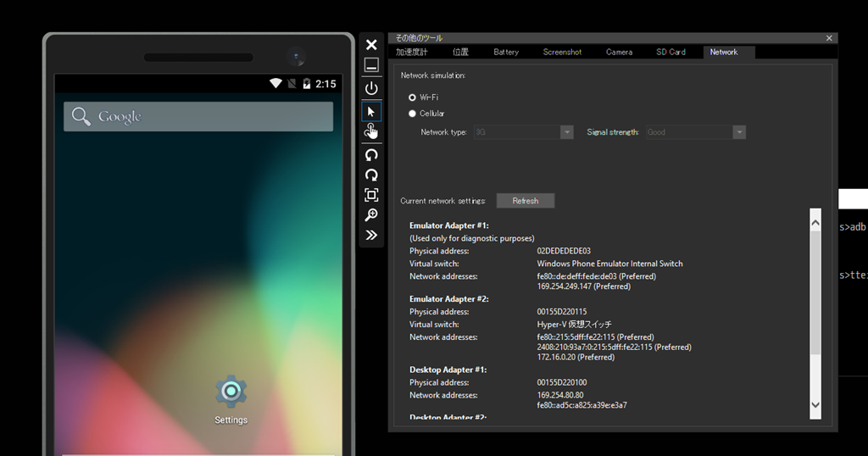Open the SD Card tab
The height and width of the screenshot is (456, 868).
click(x=670, y=53)
